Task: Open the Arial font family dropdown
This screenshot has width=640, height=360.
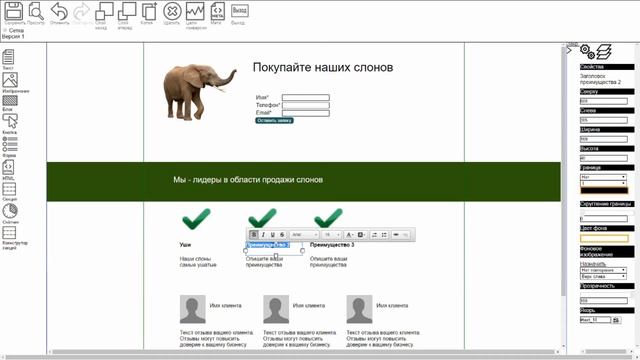Action: (x=304, y=235)
